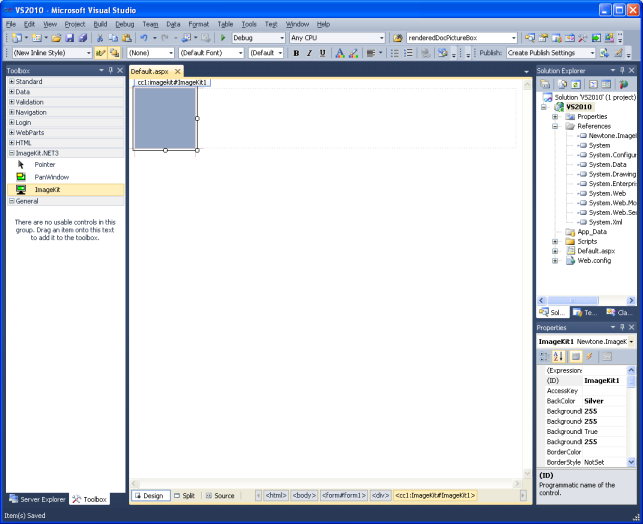Open the renderedDocPictureBox find dropdown
The image size is (643, 524).
point(513,38)
